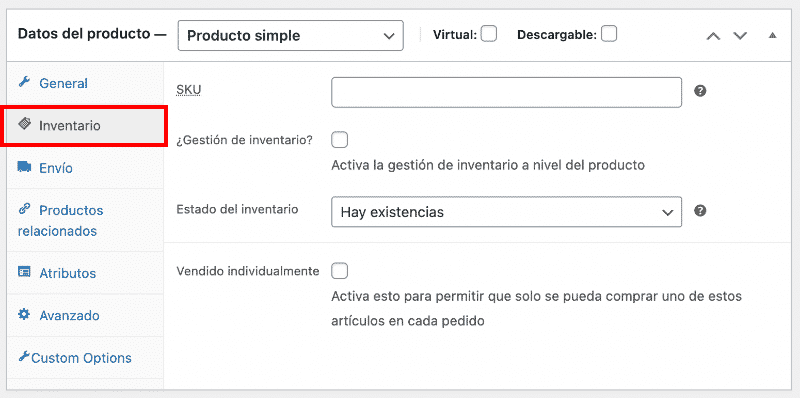Click the Descargable: label text

(x=557, y=35)
